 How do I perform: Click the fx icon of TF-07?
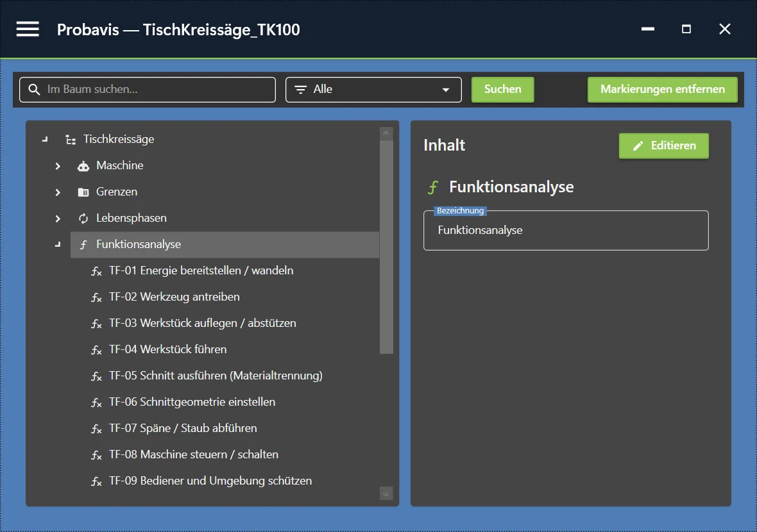click(97, 429)
